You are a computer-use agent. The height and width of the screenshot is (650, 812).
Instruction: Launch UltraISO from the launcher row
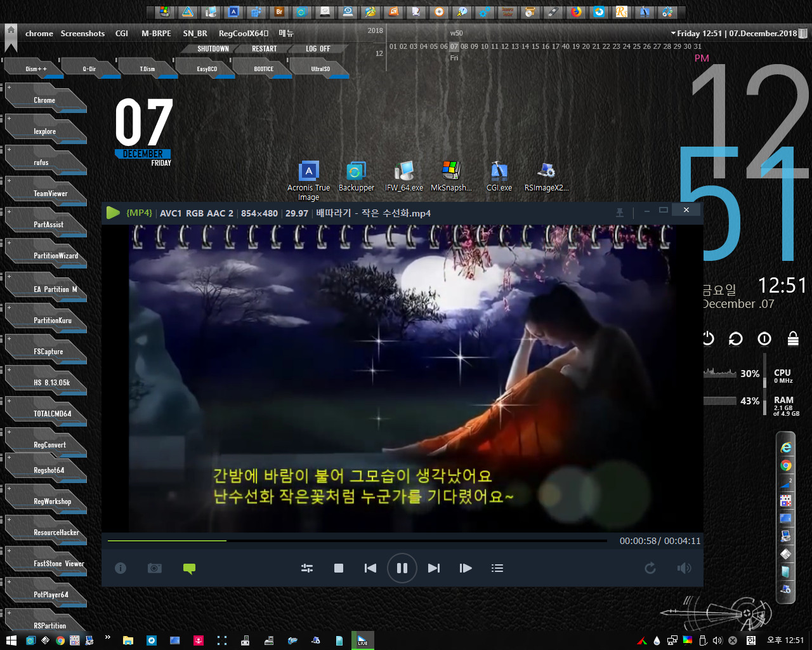(x=320, y=69)
